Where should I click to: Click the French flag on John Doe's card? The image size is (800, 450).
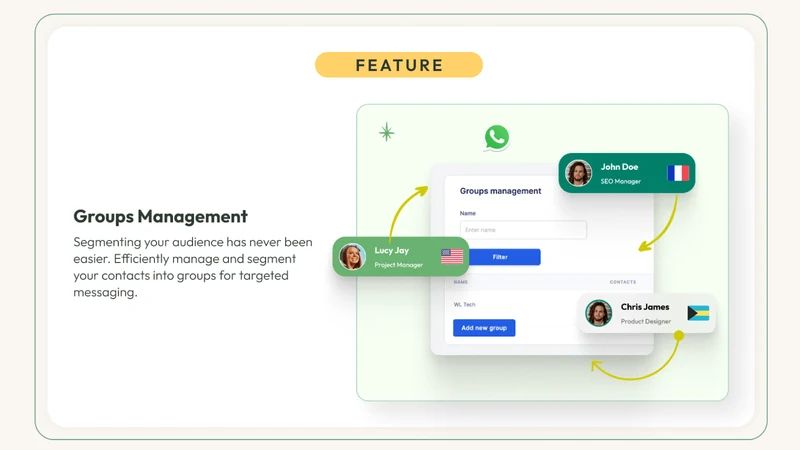click(x=678, y=173)
